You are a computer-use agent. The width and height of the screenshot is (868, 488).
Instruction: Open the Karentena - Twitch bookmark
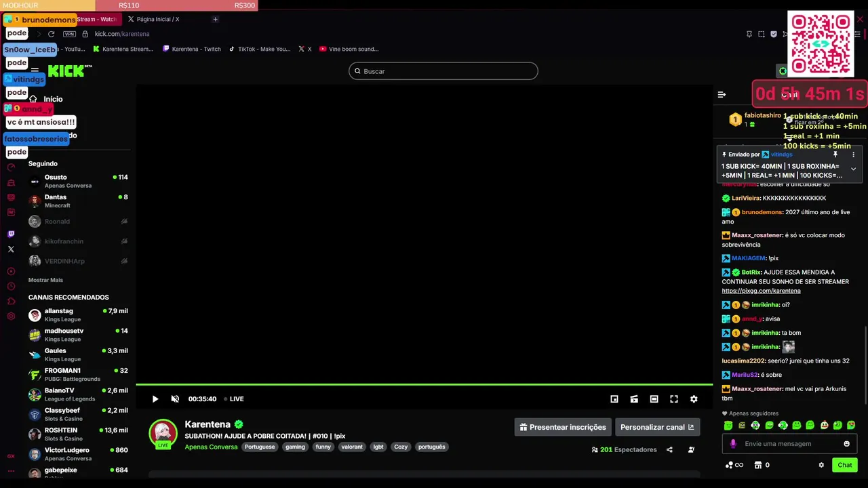192,49
